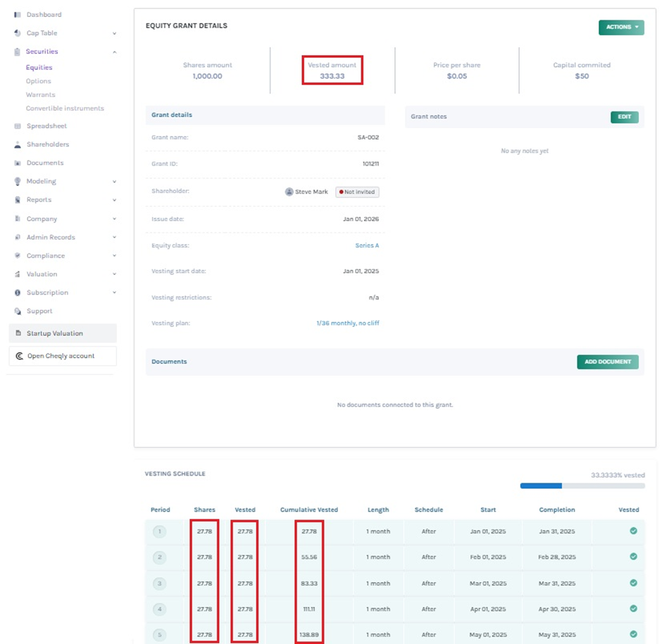Click the Support icon in sidebar
The height and width of the screenshot is (644, 662).
pos(18,311)
